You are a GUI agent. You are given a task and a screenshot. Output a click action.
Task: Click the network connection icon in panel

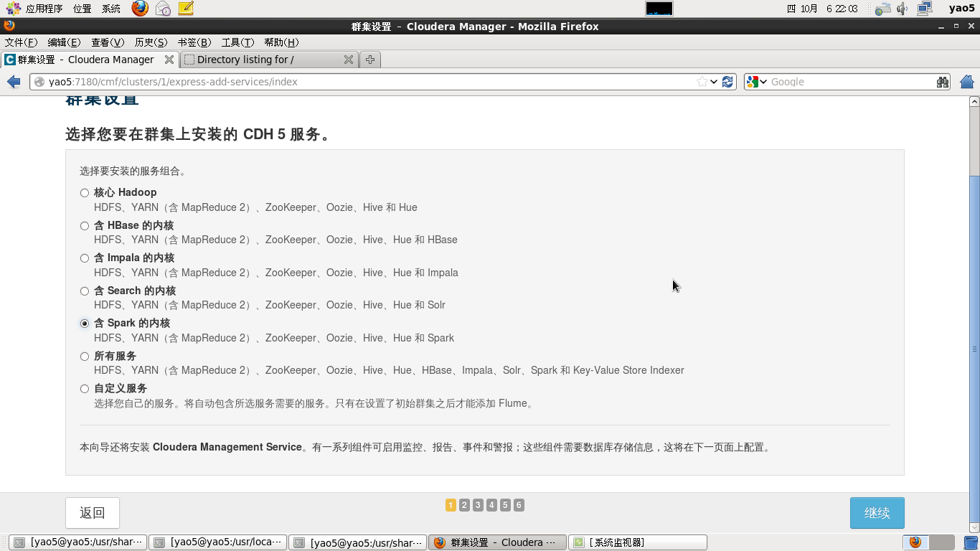[925, 9]
